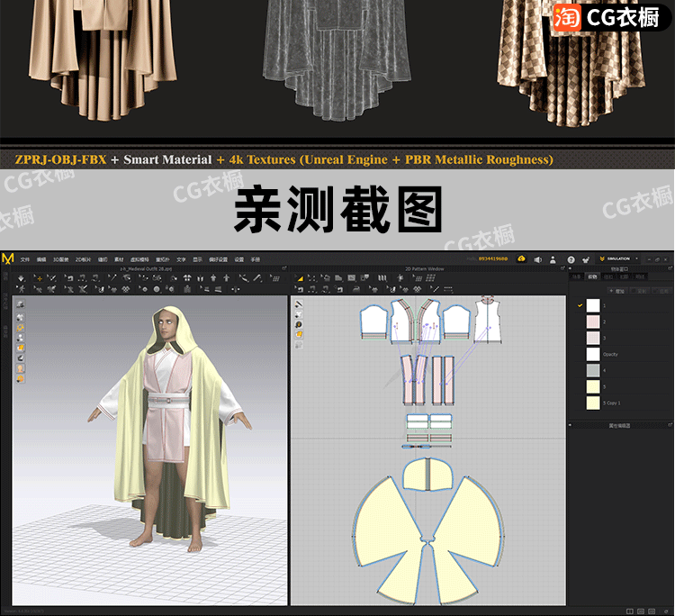Click the vertical pleat lines tool in 2D toolbar
Image resolution: width=675 pixels, height=616 pixels.
[x=382, y=278]
